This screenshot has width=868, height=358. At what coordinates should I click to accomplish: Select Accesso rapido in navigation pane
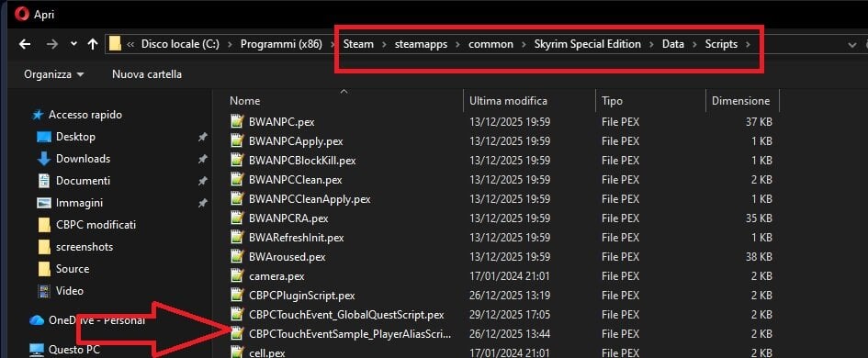click(85, 115)
